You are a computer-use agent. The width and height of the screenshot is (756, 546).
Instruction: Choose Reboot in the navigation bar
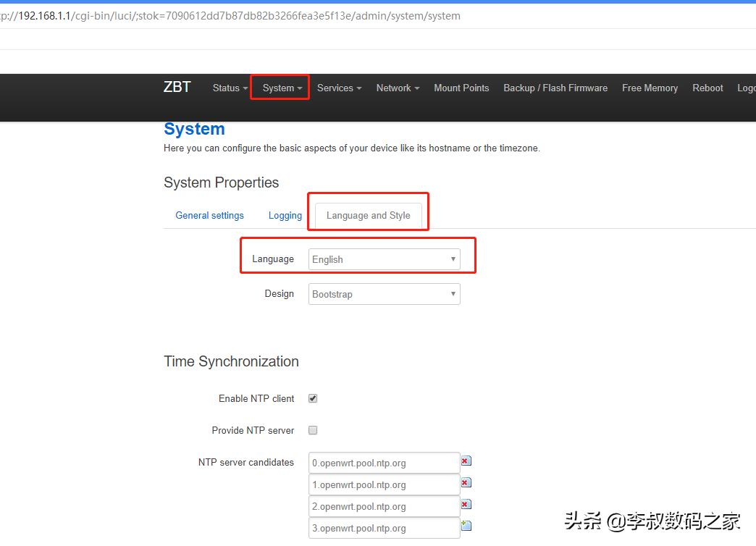click(707, 88)
